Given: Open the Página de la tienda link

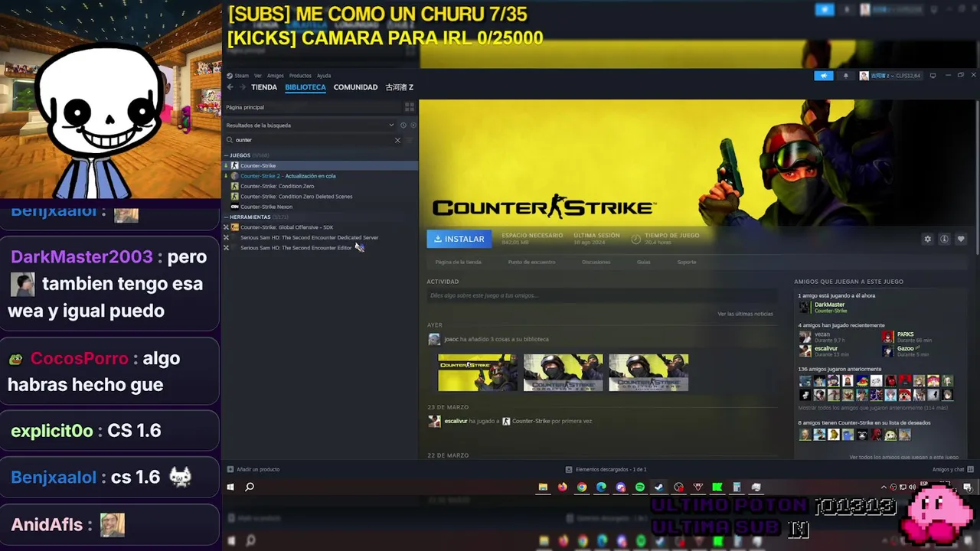Looking at the screenshot, I should 458,262.
